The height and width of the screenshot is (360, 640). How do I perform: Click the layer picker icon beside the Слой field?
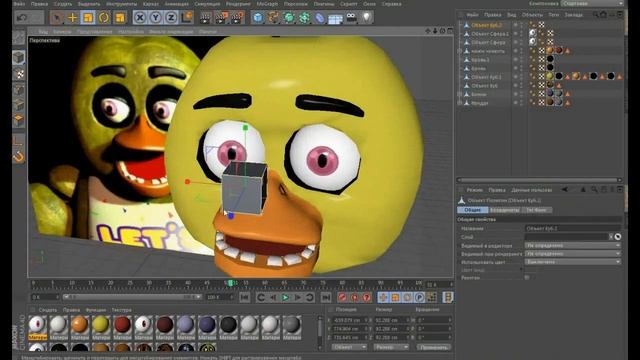click(x=618, y=237)
